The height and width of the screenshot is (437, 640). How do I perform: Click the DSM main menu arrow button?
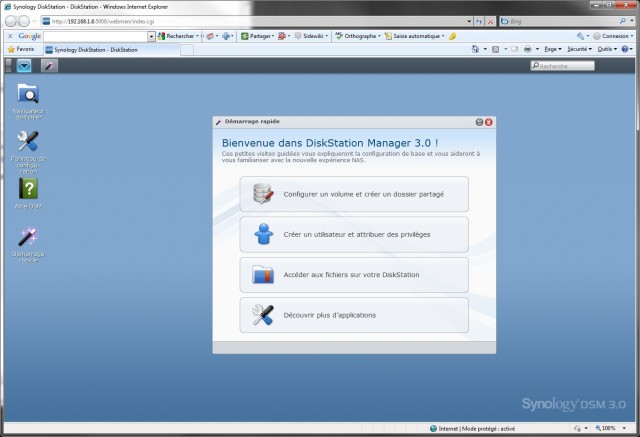coord(24,66)
